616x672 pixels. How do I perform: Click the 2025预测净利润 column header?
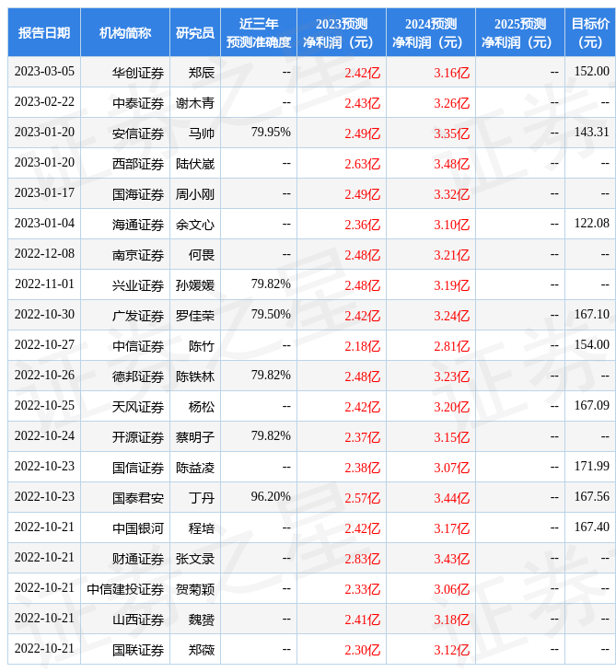[520, 32]
